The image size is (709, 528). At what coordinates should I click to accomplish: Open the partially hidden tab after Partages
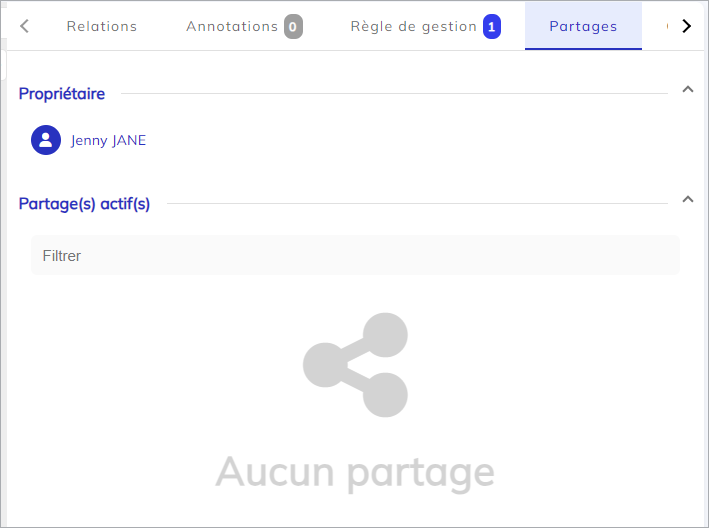click(666, 26)
